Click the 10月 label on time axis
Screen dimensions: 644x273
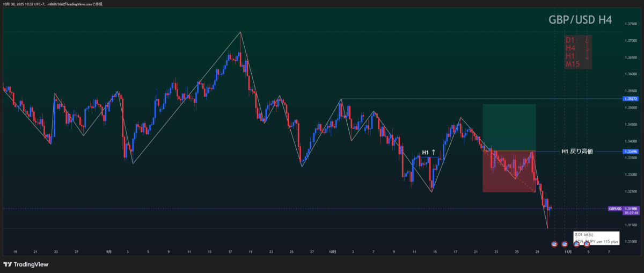333,252
